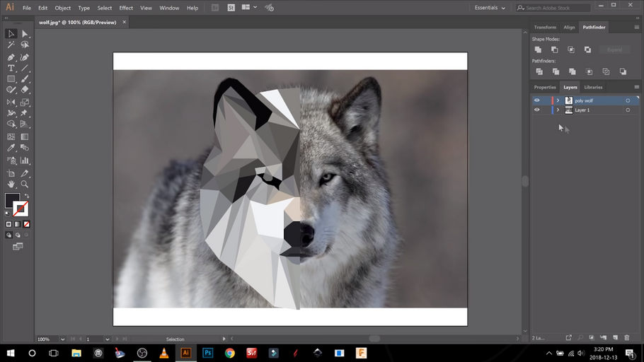This screenshot has height=362, width=644.
Task: Expand Layer 1 sublayers
Action: [558, 110]
